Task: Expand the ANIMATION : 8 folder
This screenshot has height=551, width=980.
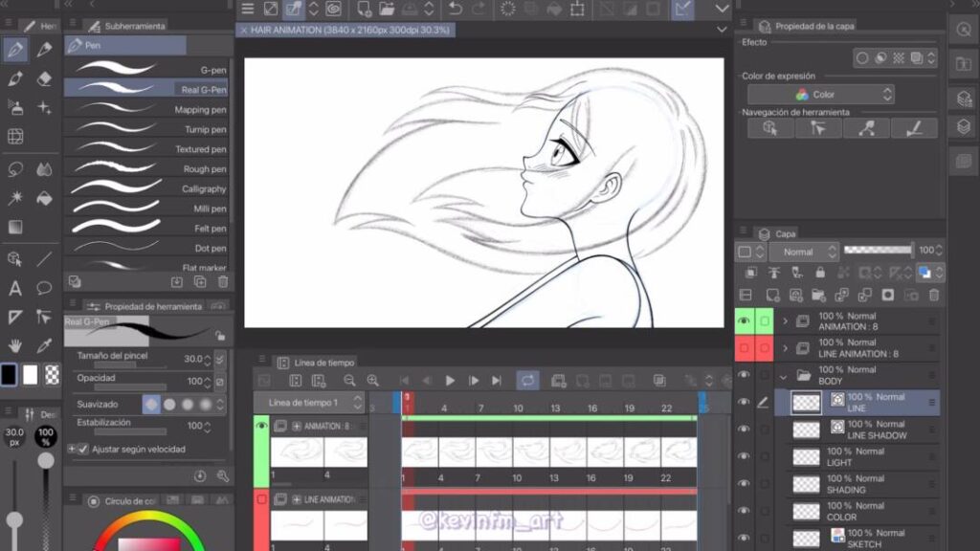Action: click(785, 321)
